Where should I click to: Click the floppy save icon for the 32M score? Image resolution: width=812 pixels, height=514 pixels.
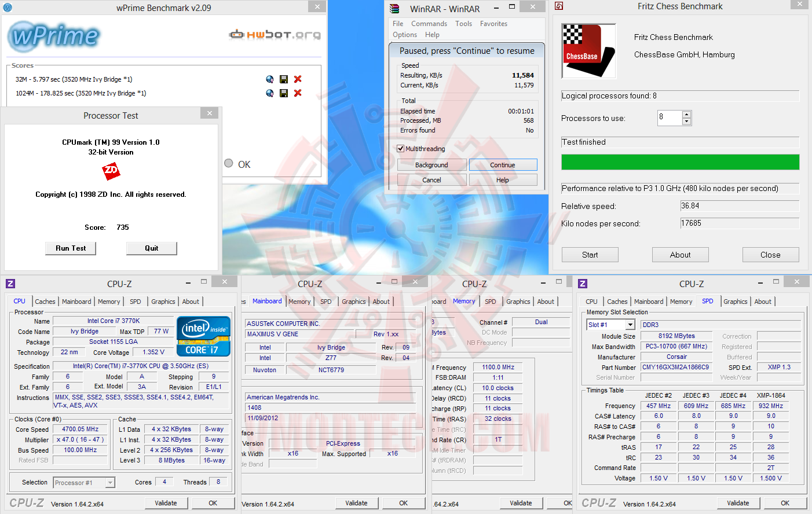point(284,79)
